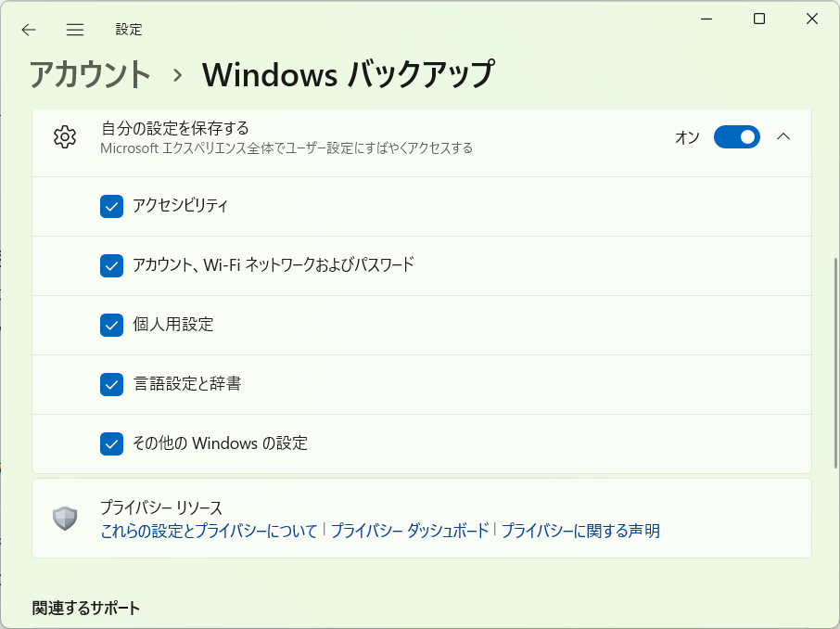The height and width of the screenshot is (629, 840).
Task: Click the 設定 window title text
Action: pos(129,30)
